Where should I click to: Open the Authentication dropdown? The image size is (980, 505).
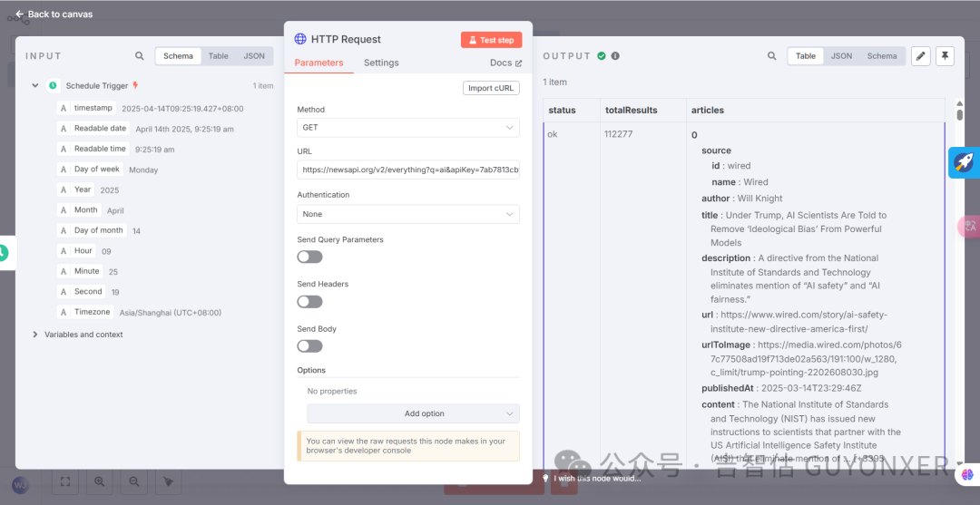tap(407, 214)
